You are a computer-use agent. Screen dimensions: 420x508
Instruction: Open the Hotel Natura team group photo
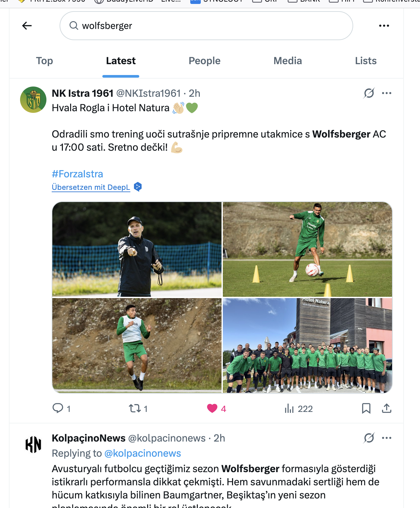tap(307, 345)
